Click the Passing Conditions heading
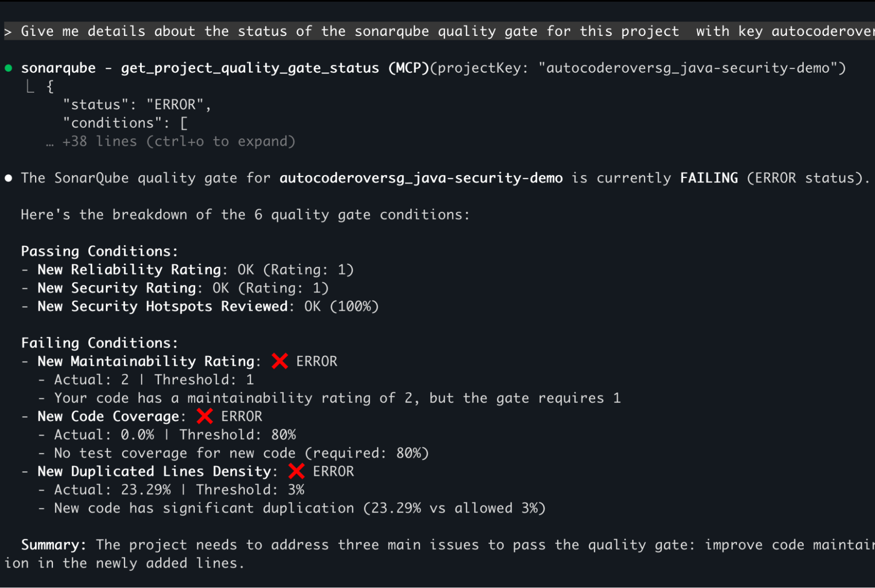 click(x=99, y=251)
